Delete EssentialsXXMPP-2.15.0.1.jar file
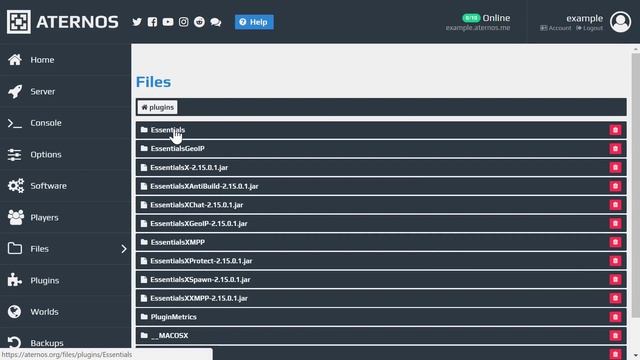 tap(615, 298)
